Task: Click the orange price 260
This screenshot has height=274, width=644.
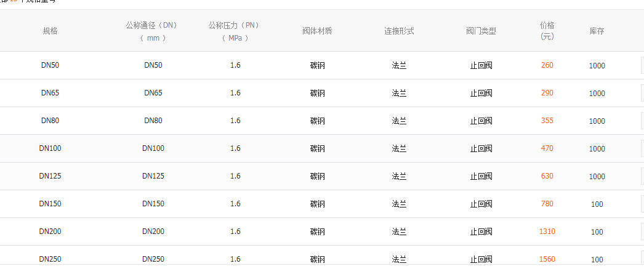Action: 547,65
